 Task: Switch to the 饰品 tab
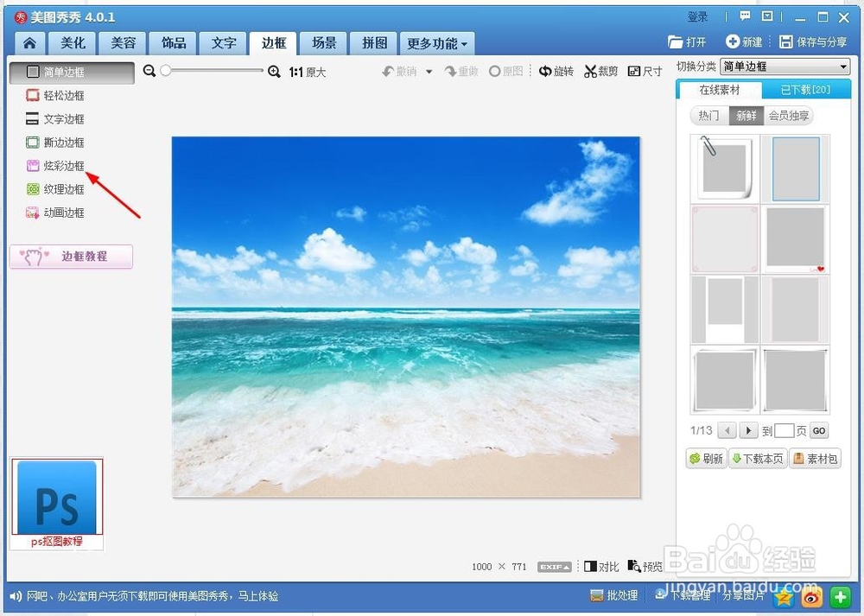coord(173,43)
